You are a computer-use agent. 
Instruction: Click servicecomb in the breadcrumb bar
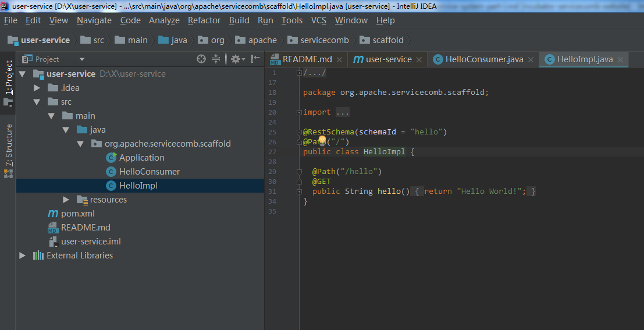point(324,40)
